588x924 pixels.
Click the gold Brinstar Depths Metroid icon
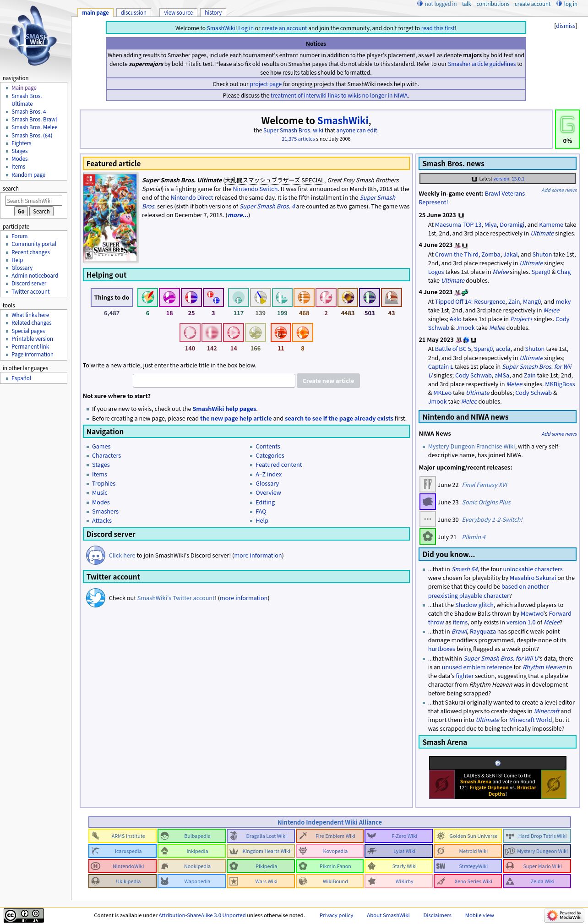[554, 784]
